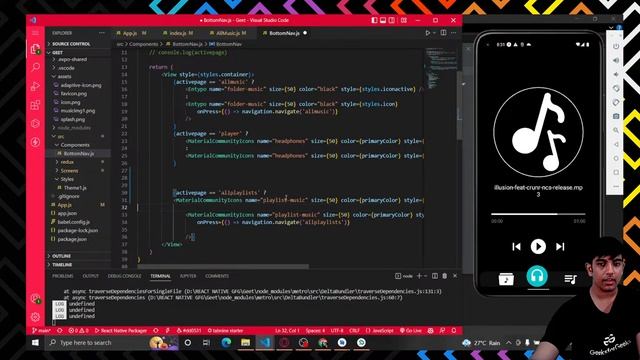Rotate the emulator right

616,102
